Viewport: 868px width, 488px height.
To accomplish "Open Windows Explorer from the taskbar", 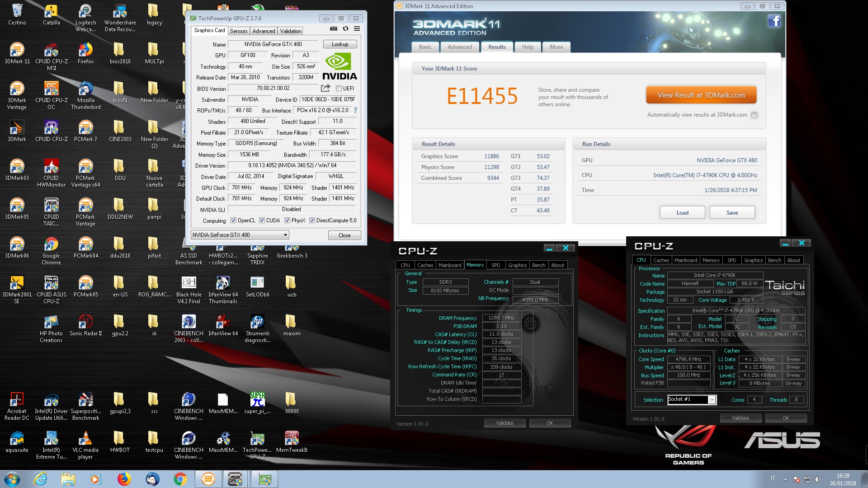I will [x=68, y=479].
